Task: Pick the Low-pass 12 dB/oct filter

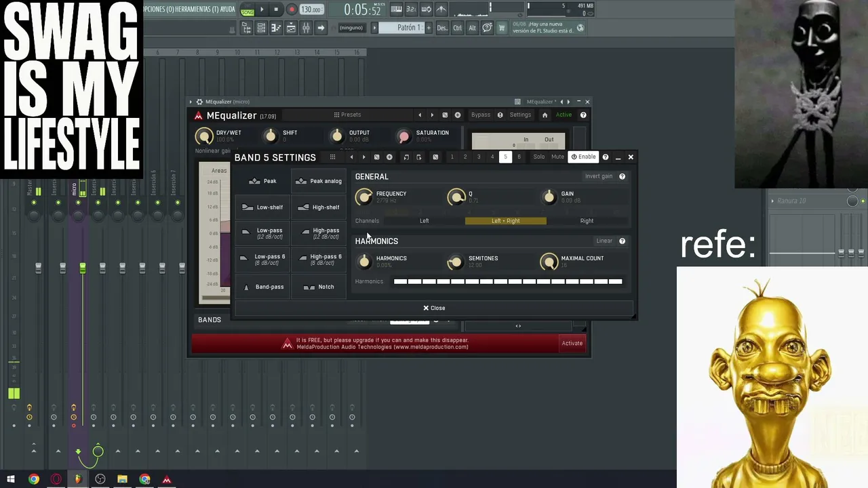Action: click(x=263, y=233)
